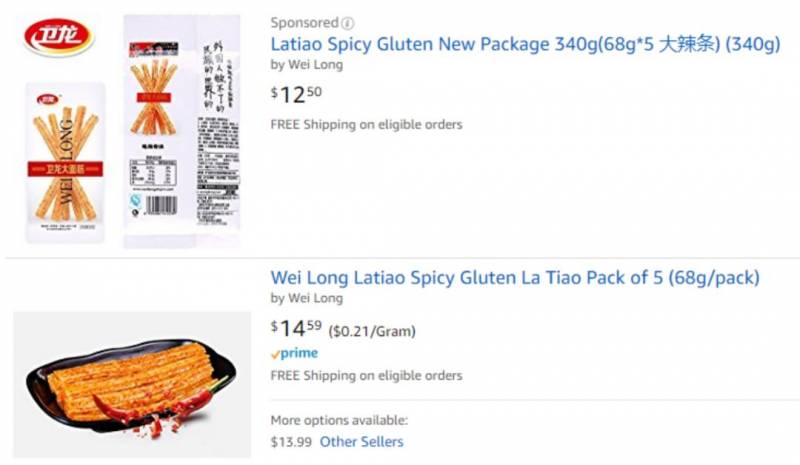Viewport: 800px width, 465px height.
Task: Click "by Wei Long" under the Pack of 5 product
Action: (307, 298)
